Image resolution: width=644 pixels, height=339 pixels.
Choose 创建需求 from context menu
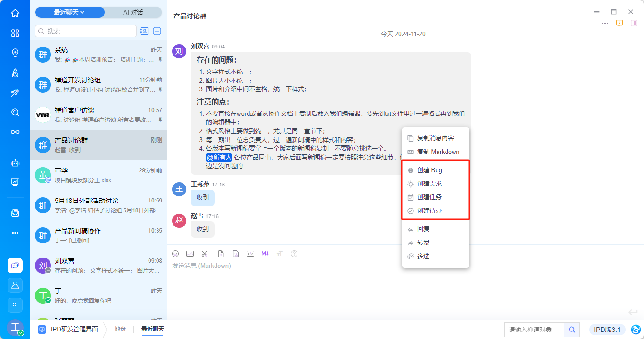click(x=436, y=184)
